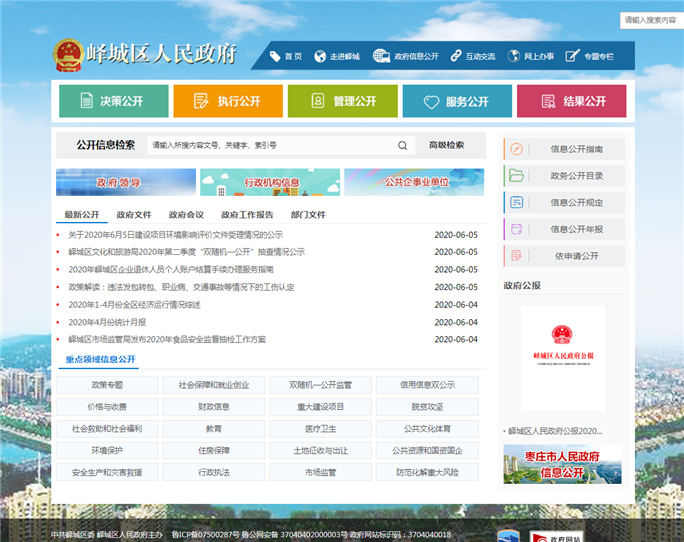
Task: Click the folder icon for 政务公开目录
Action: (x=516, y=175)
